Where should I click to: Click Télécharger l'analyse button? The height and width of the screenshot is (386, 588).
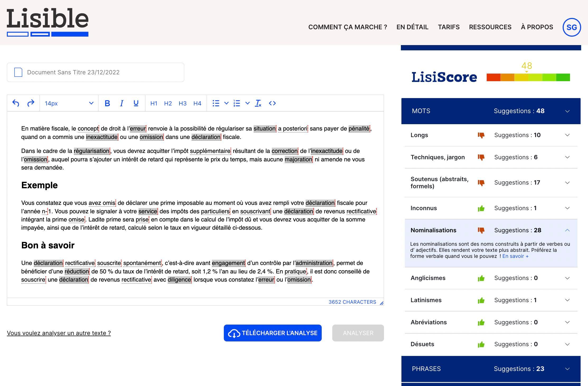273,333
